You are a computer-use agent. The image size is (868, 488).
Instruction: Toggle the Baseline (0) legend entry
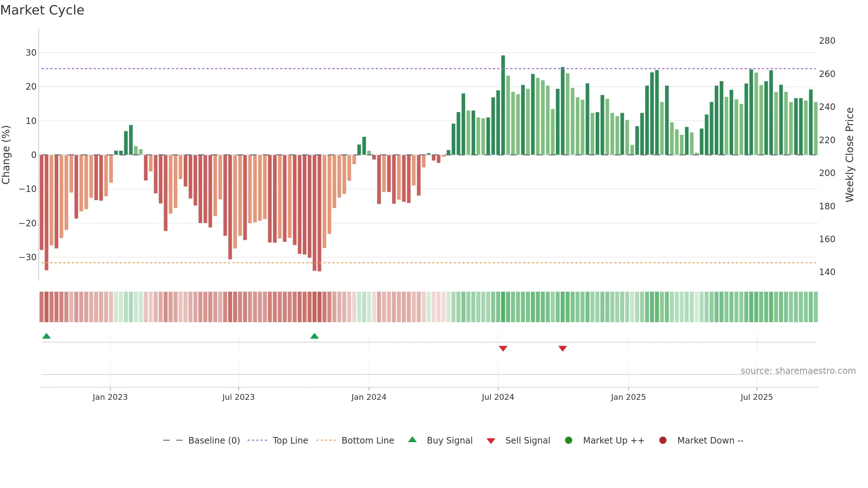pyautogui.click(x=214, y=440)
